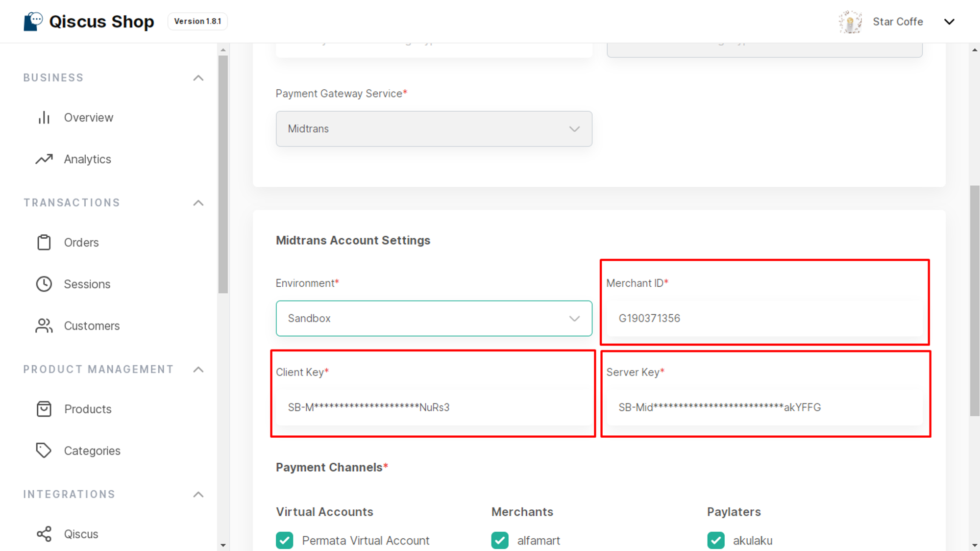Click the Star Coffe profile avatar
The image size is (980, 551).
click(851, 22)
